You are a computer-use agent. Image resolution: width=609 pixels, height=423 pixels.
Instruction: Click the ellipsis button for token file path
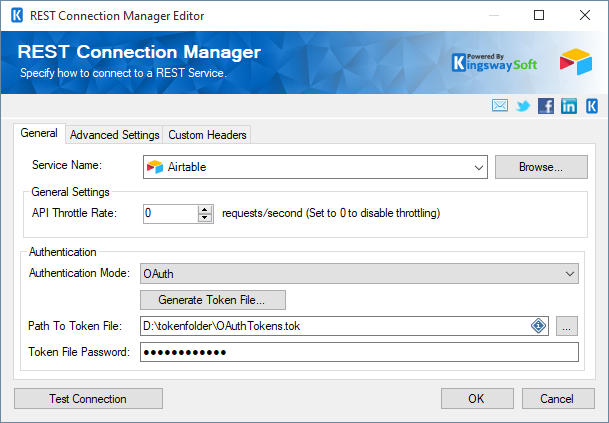click(x=567, y=326)
